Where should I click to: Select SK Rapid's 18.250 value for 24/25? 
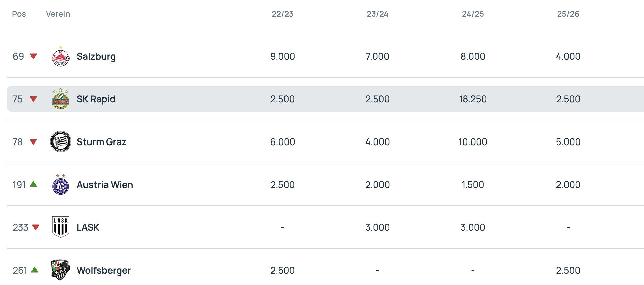[x=473, y=99]
